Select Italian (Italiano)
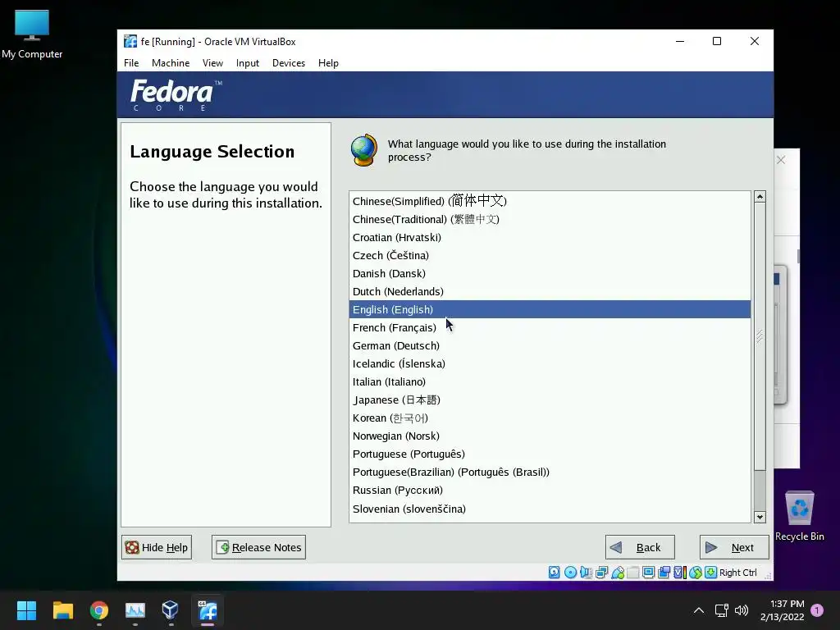This screenshot has width=840, height=630. [x=550, y=382]
